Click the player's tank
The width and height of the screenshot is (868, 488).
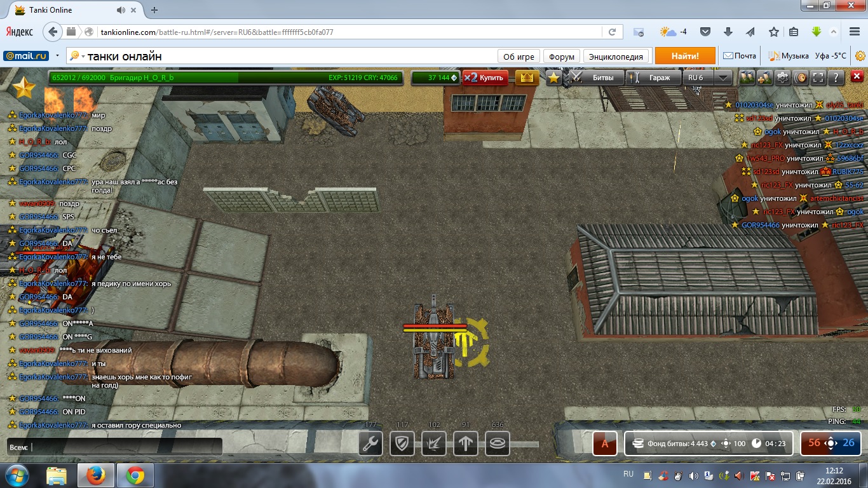tap(433, 340)
